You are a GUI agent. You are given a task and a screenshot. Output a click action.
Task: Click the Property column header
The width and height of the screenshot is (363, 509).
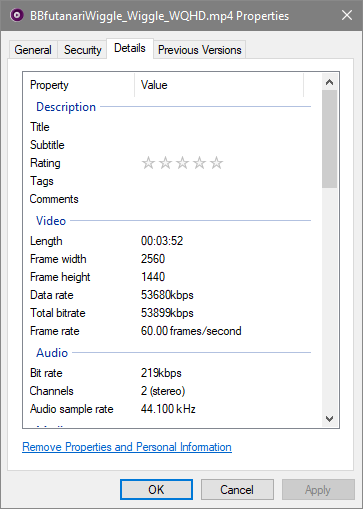point(79,85)
